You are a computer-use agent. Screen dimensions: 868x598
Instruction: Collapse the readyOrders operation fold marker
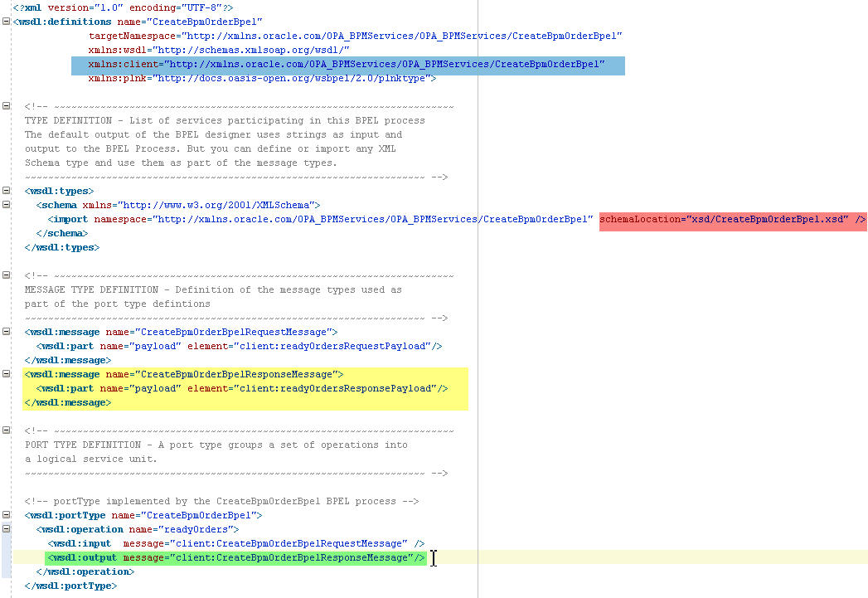(x=6, y=528)
